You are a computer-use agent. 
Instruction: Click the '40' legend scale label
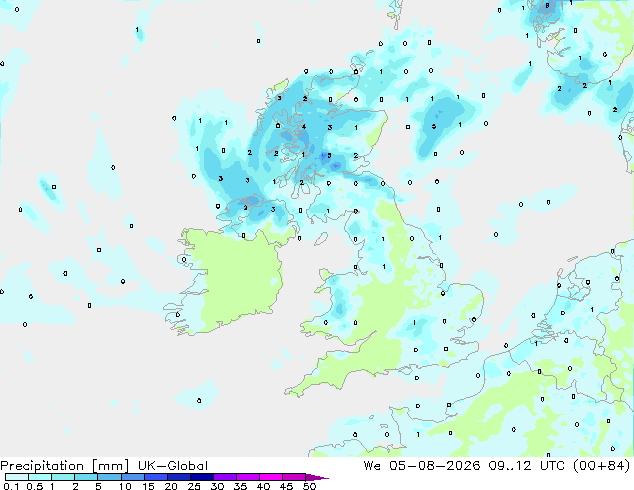tap(263, 486)
